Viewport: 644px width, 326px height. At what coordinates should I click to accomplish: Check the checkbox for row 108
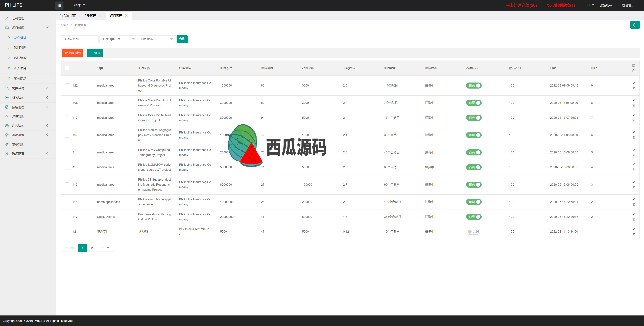67,103
